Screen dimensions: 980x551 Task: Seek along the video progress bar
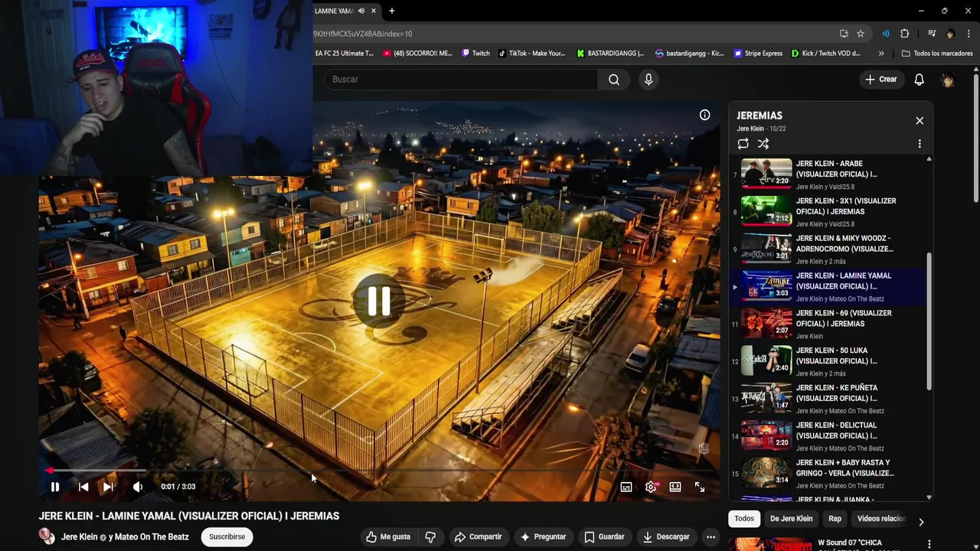click(x=379, y=471)
